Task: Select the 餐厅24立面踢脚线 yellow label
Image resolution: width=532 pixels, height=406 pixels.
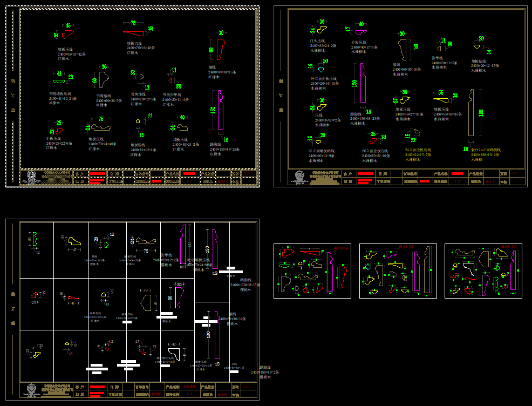Action: point(485,150)
